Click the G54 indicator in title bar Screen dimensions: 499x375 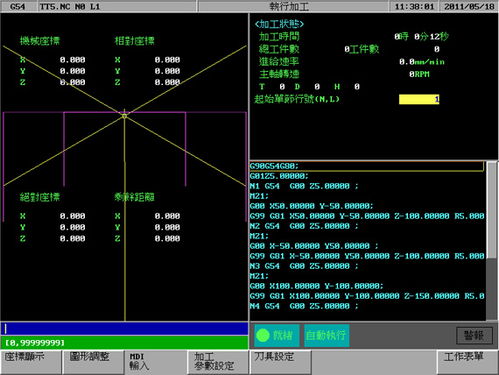coord(18,7)
